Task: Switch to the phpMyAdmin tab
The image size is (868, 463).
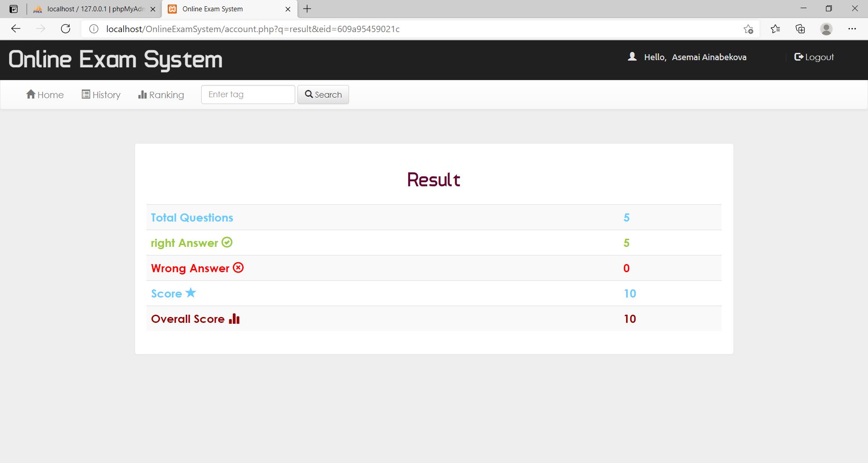Action: [x=95, y=9]
